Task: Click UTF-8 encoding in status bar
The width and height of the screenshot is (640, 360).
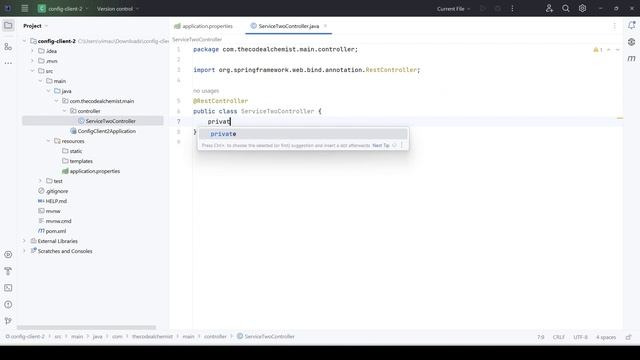Action: (580, 337)
